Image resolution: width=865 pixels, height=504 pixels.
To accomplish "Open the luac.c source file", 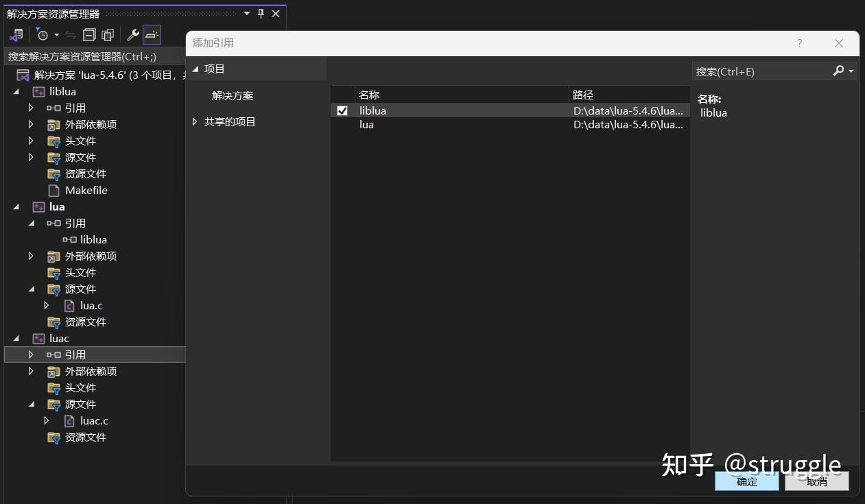I will pyautogui.click(x=94, y=421).
